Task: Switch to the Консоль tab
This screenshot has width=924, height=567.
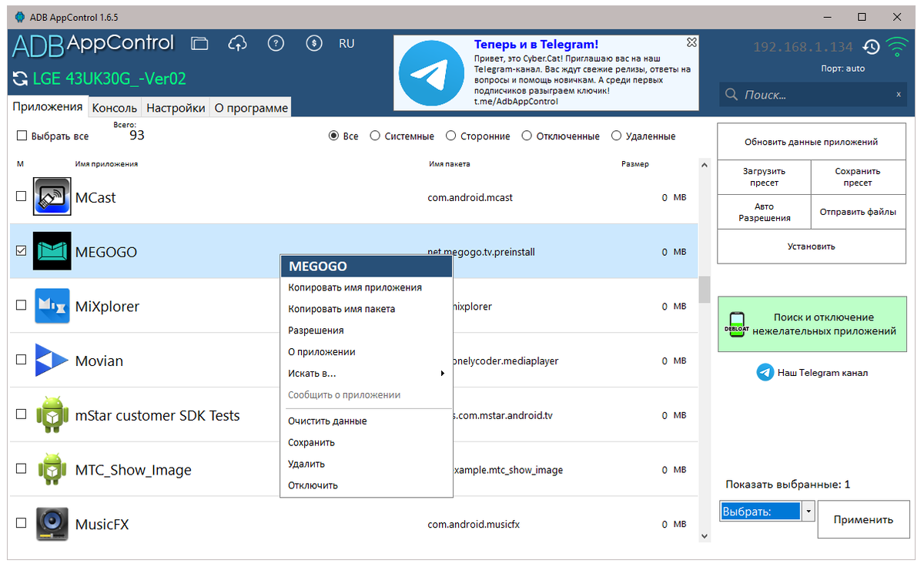Action: click(115, 108)
